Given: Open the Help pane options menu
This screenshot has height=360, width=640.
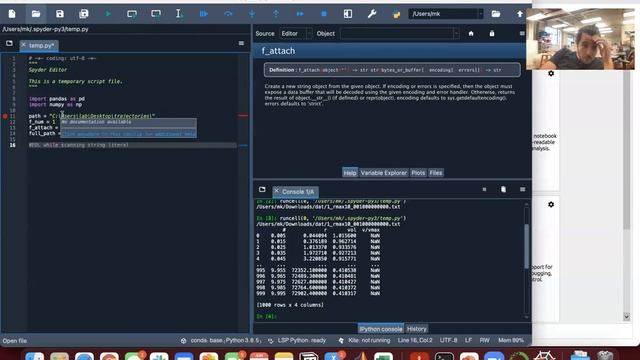Looking at the screenshot, I should [x=522, y=33].
